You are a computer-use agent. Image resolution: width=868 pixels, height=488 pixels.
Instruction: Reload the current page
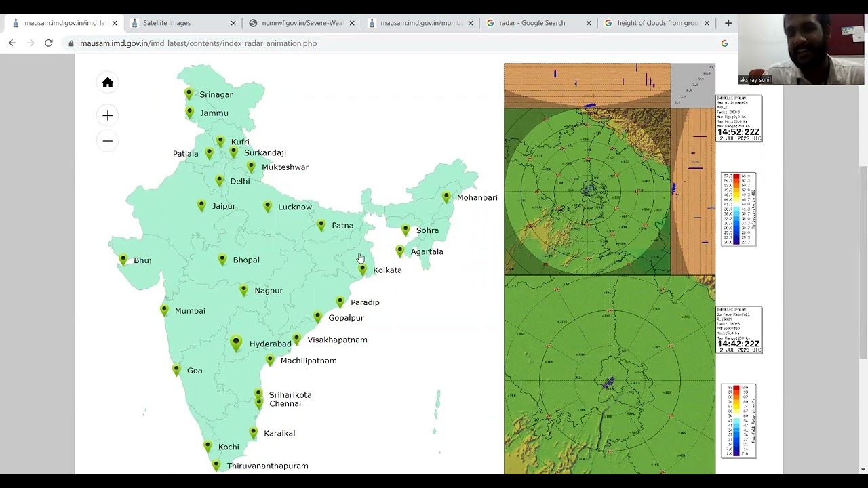point(49,43)
